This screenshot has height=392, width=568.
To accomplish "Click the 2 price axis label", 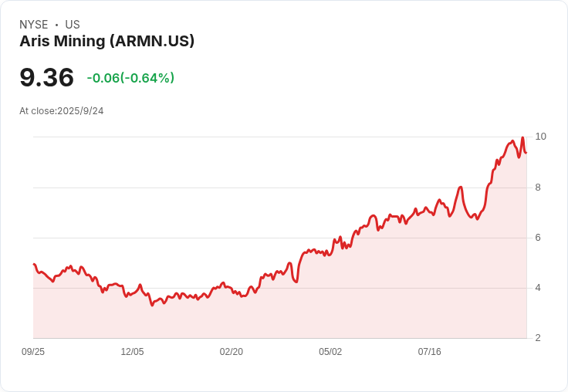I will pyautogui.click(x=538, y=338).
